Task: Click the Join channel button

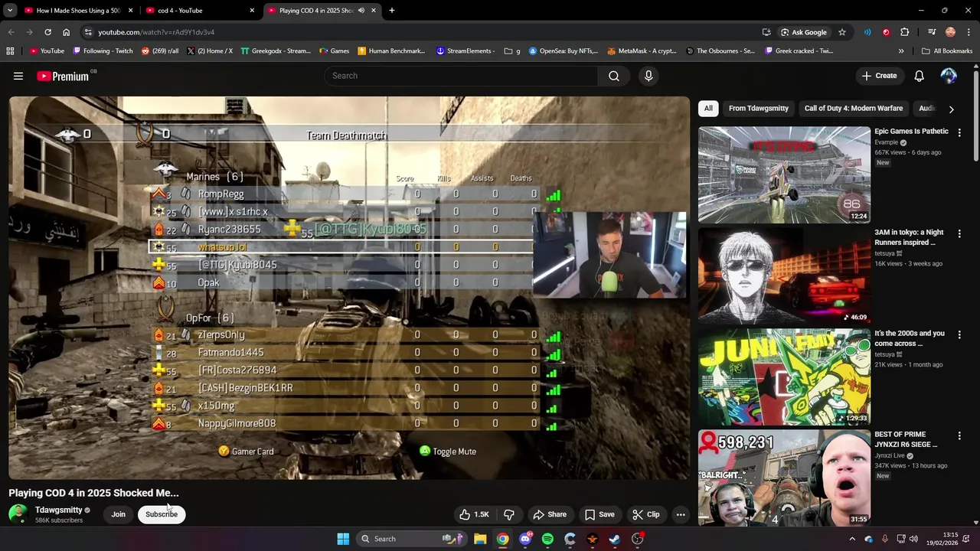Action: (x=119, y=514)
